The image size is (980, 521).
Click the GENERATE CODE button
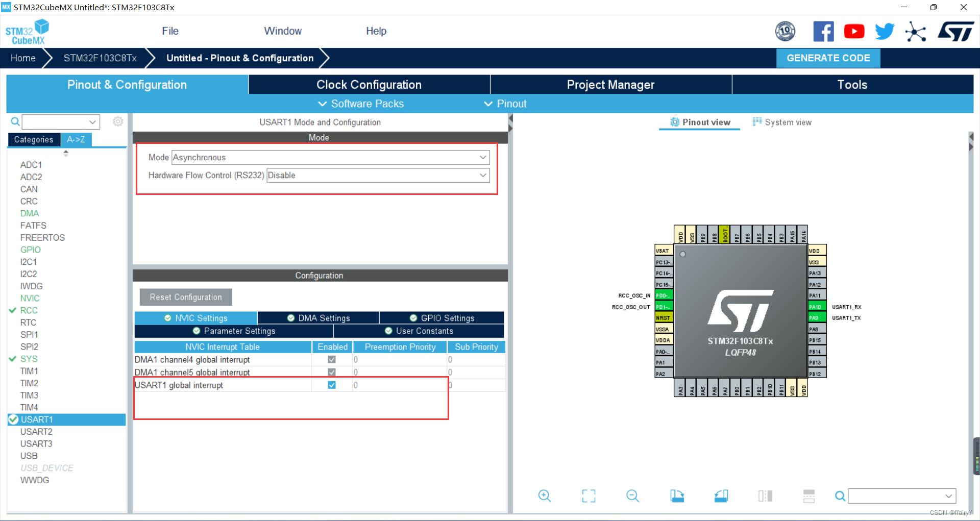point(828,58)
